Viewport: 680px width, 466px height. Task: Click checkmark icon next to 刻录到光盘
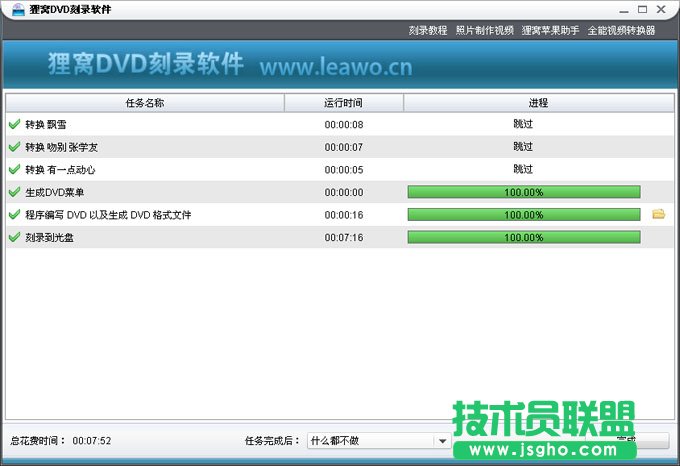click(14, 237)
